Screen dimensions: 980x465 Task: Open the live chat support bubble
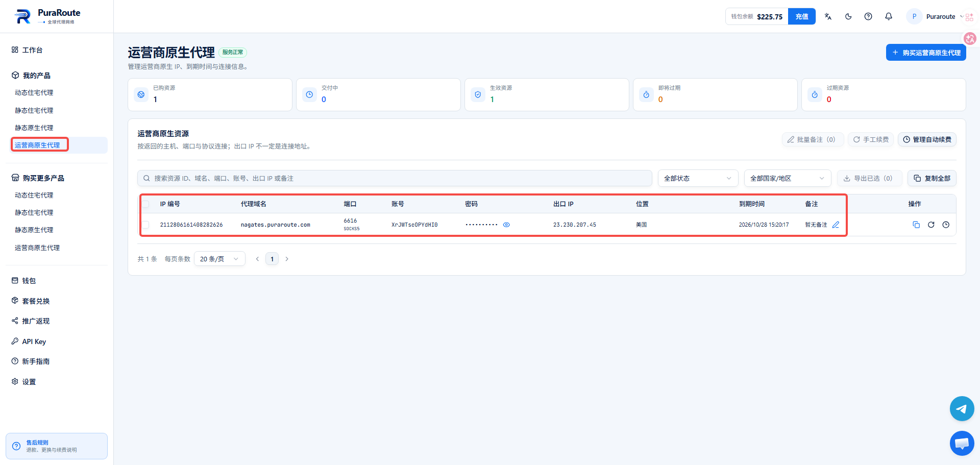pyautogui.click(x=962, y=443)
